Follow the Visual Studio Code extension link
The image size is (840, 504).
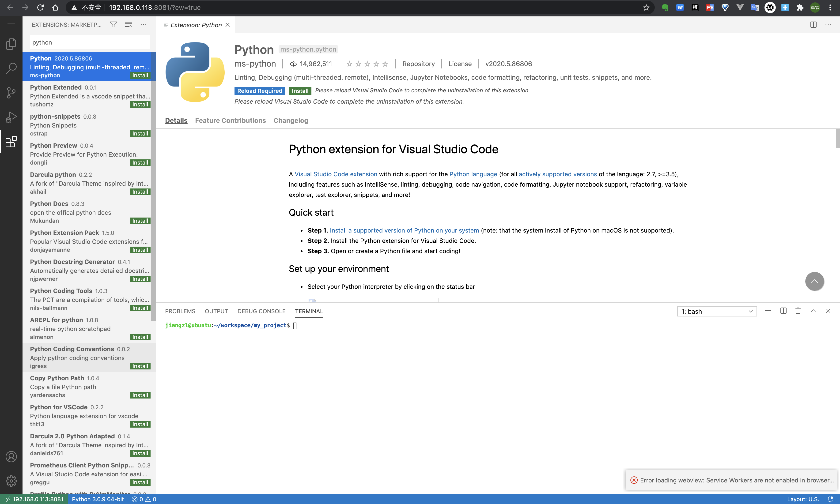336,174
